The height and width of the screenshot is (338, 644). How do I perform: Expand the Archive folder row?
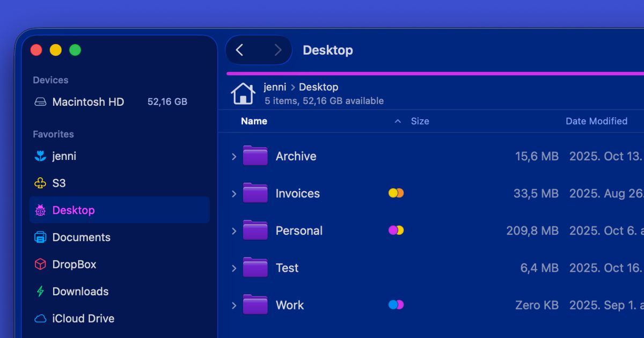click(x=234, y=156)
